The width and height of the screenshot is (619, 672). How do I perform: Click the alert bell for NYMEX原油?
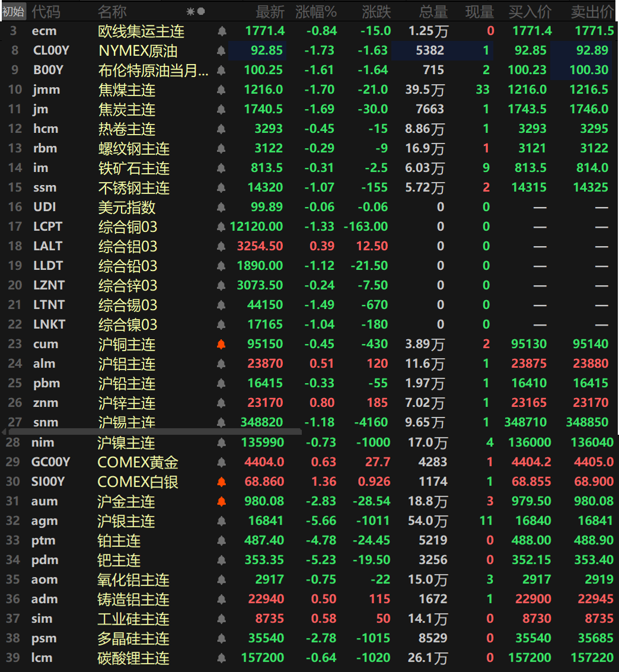pyautogui.click(x=221, y=50)
